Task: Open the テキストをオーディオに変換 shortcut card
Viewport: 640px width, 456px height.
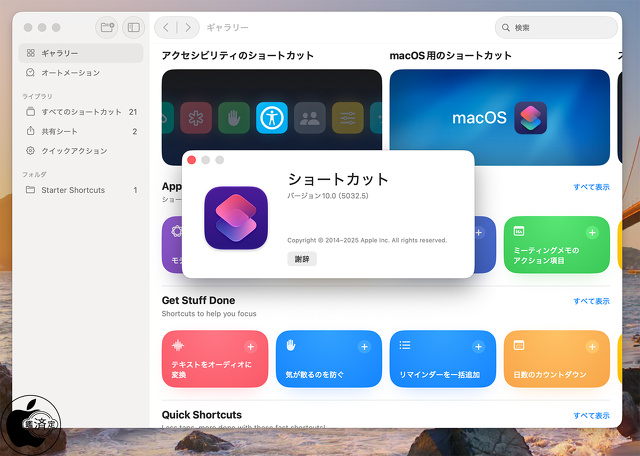Action: click(215, 359)
